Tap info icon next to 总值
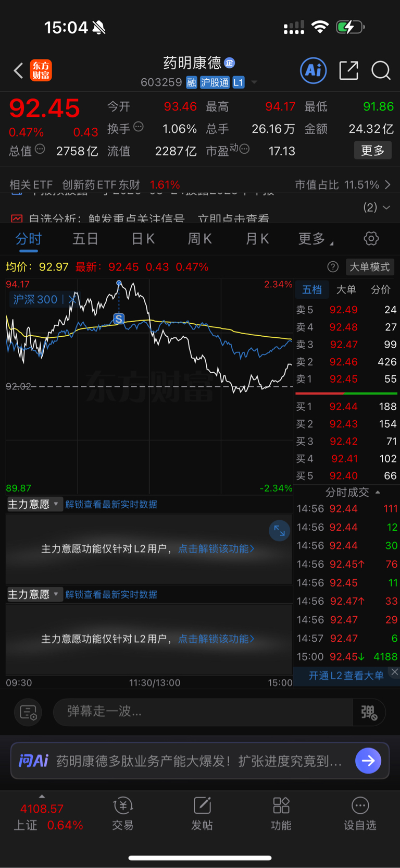The image size is (400, 868). (x=40, y=149)
